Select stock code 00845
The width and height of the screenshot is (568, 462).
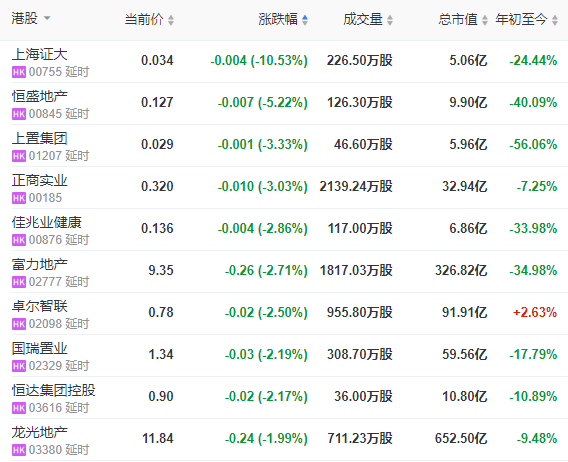tap(45, 114)
